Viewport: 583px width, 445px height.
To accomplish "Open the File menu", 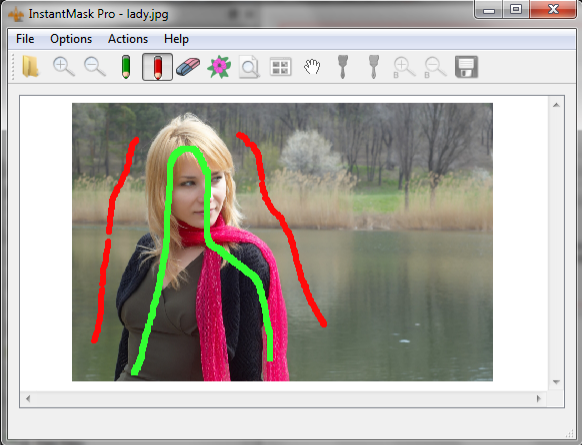I will [x=25, y=39].
